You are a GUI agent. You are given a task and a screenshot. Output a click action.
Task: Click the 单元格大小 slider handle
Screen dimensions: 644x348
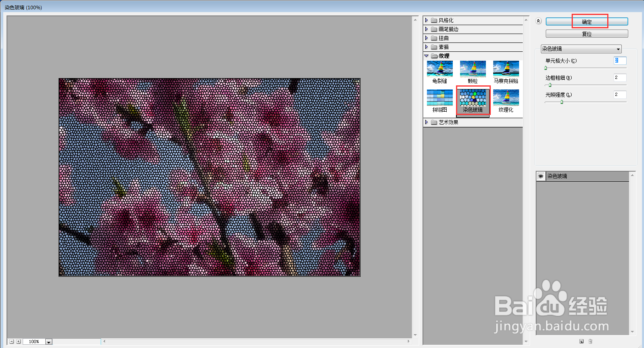click(545, 68)
